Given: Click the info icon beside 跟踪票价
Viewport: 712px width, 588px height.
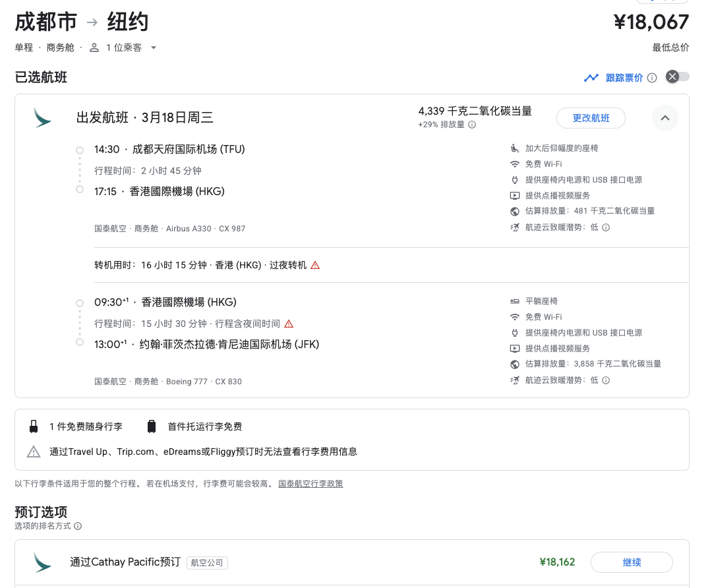Looking at the screenshot, I should [652, 78].
